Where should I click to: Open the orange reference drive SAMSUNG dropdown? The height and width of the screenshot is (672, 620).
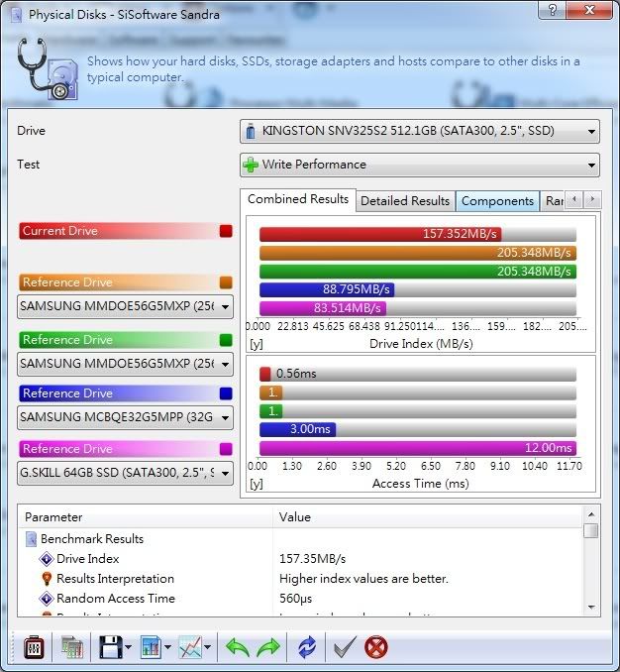click(125, 306)
